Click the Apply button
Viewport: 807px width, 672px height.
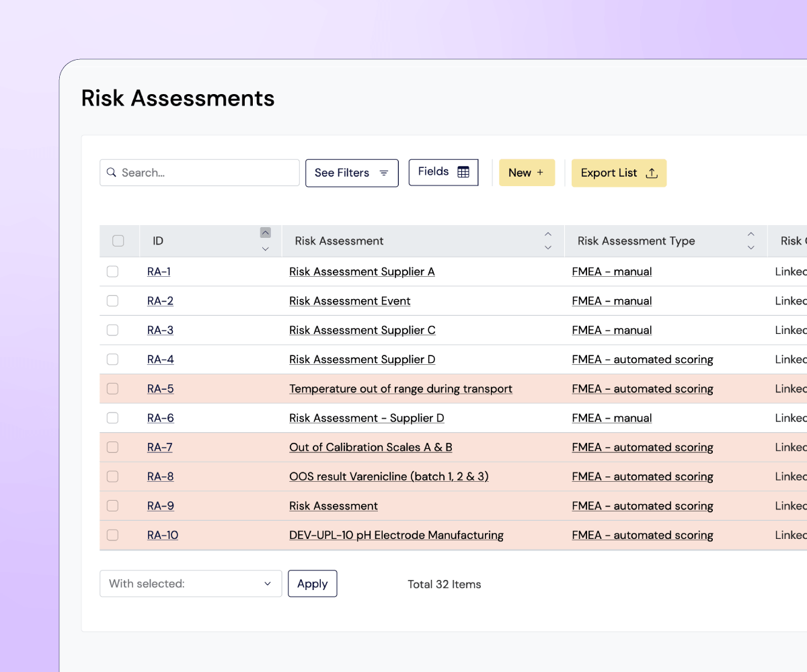(313, 583)
